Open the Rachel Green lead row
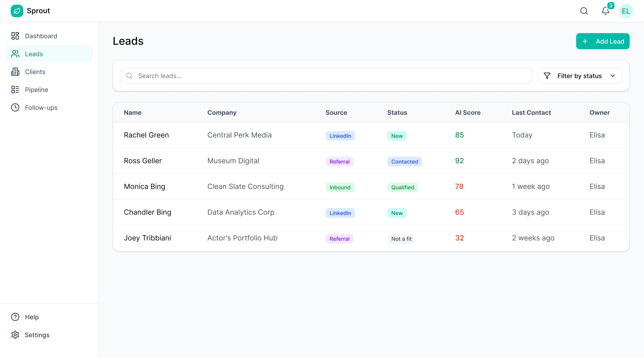This screenshot has height=358, width=644. (x=146, y=135)
